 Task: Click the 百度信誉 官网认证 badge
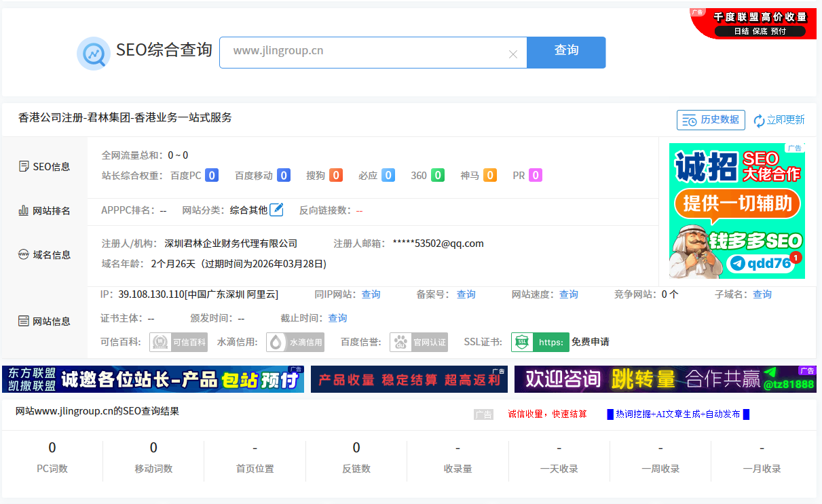pyautogui.click(x=419, y=342)
